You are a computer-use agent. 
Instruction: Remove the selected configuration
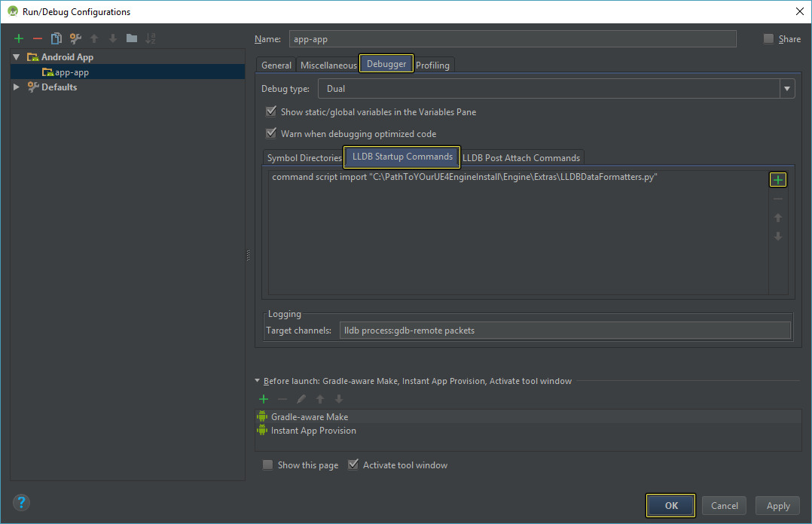point(36,38)
